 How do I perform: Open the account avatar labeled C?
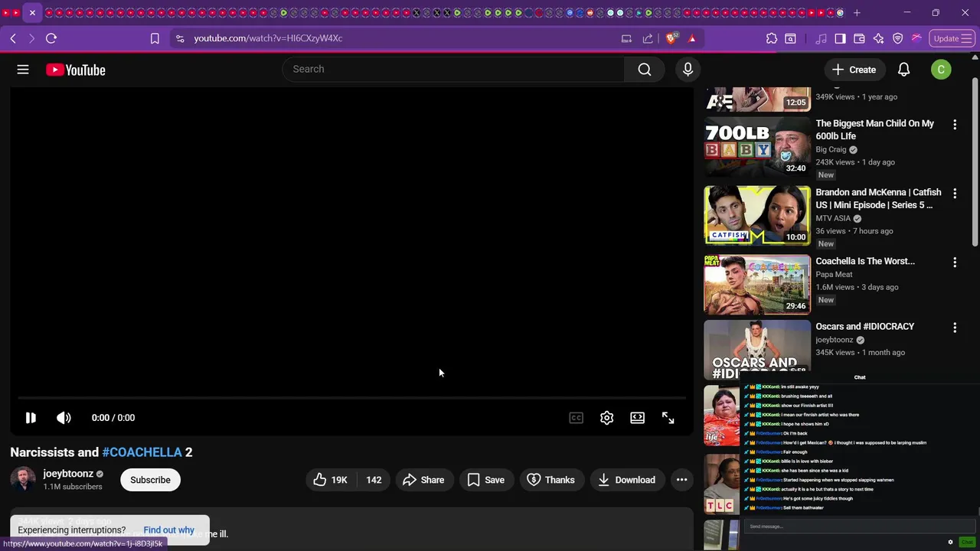tap(941, 70)
